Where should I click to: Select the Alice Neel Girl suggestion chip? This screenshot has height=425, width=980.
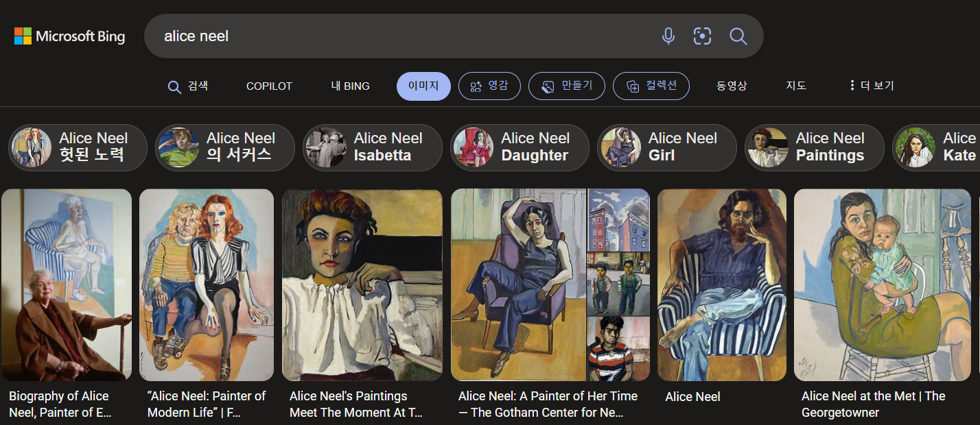pos(667,147)
